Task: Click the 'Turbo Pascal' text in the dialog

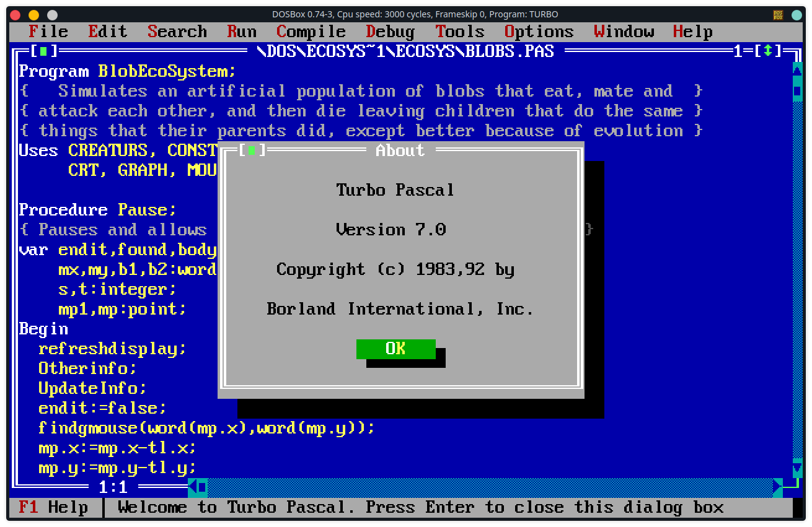Action: tap(395, 189)
